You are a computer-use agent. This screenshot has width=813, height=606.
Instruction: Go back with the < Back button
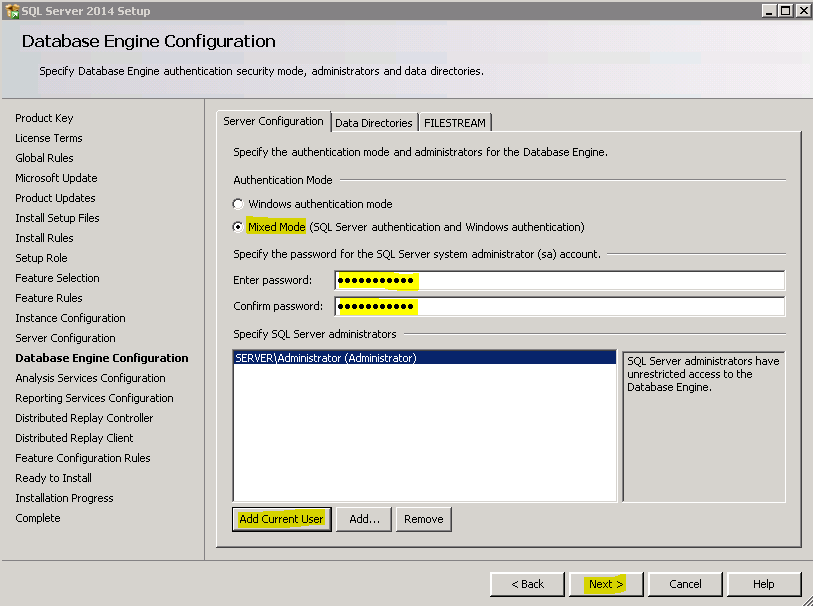click(x=527, y=584)
